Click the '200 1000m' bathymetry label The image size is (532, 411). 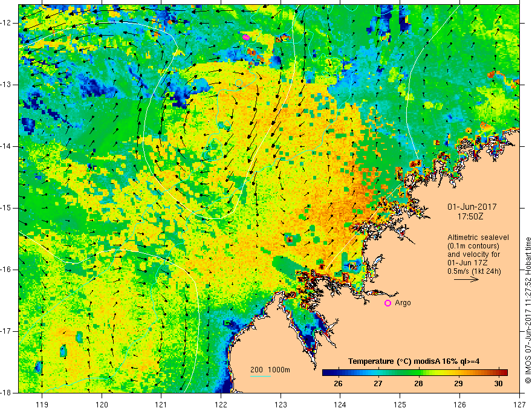coord(270,370)
